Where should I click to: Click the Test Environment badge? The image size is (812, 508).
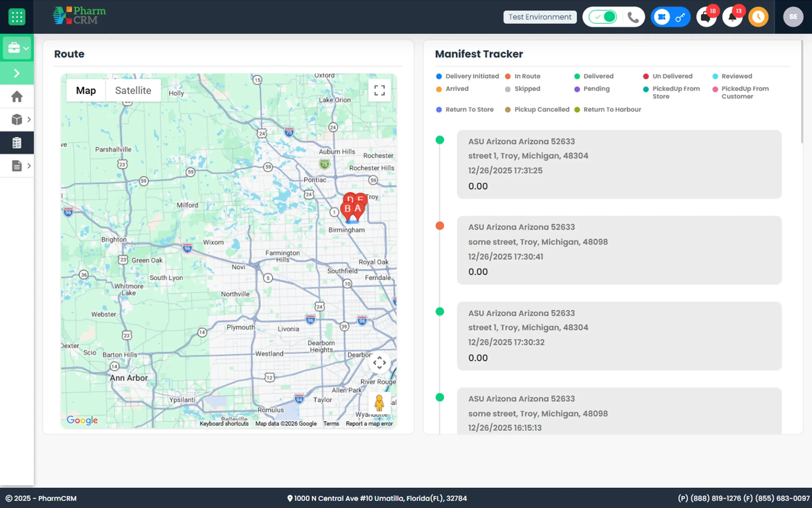[x=540, y=17]
